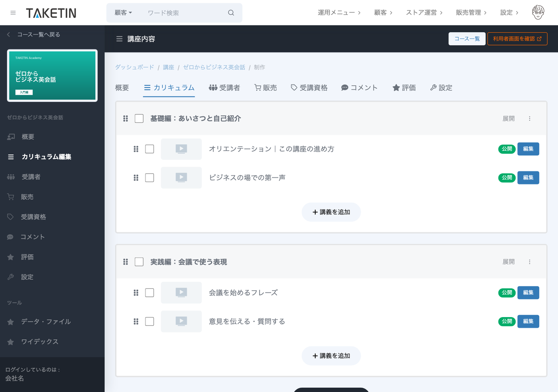Open the 販売 tab
The image size is (558, 392).
click(x=265, y=88)
